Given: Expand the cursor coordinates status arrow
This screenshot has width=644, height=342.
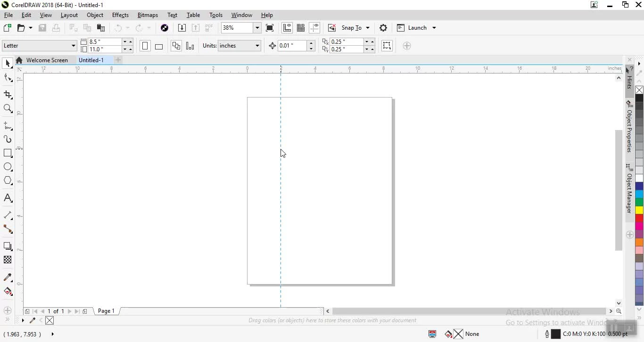Looking at the screenshot, I should click(x=52, y=334).
